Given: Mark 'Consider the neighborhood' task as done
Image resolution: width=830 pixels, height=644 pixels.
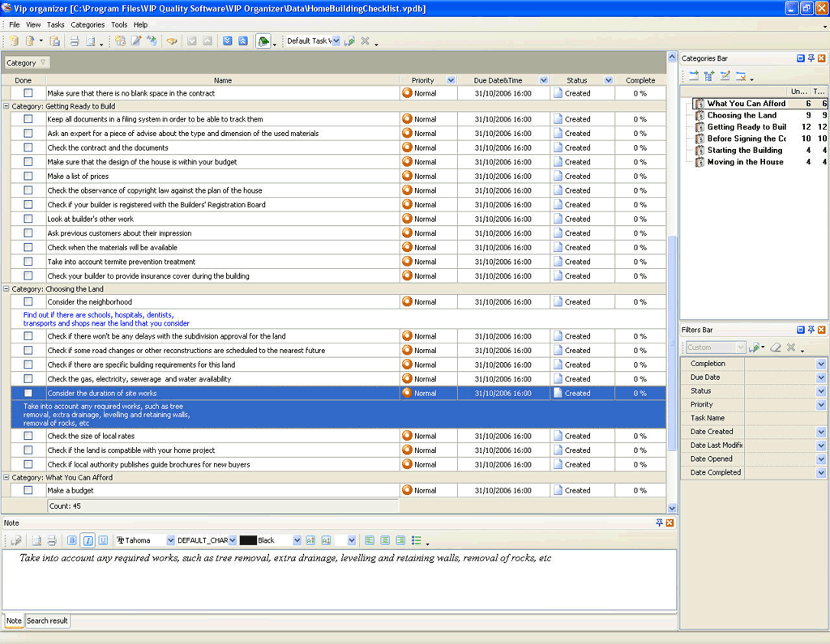Looking at the screenshot, I should pos(28,302).
